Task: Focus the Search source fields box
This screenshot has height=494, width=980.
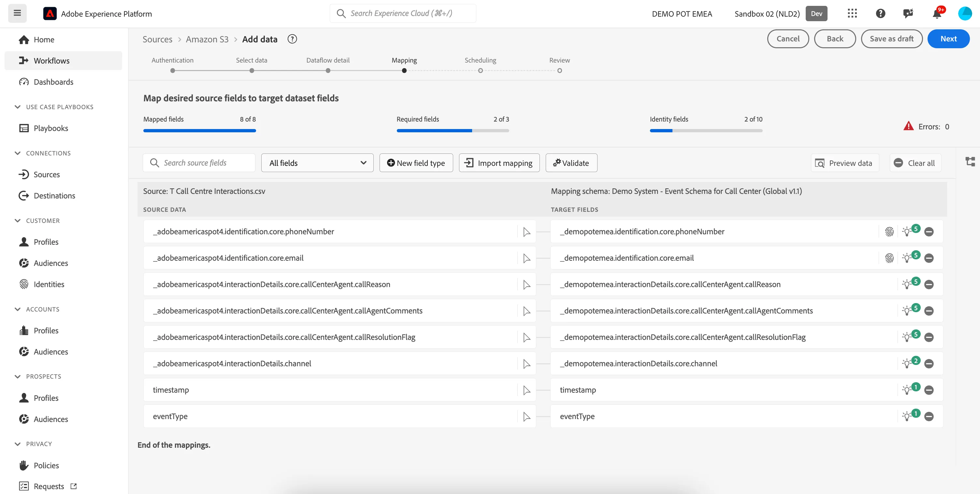Action: (199, 163)
